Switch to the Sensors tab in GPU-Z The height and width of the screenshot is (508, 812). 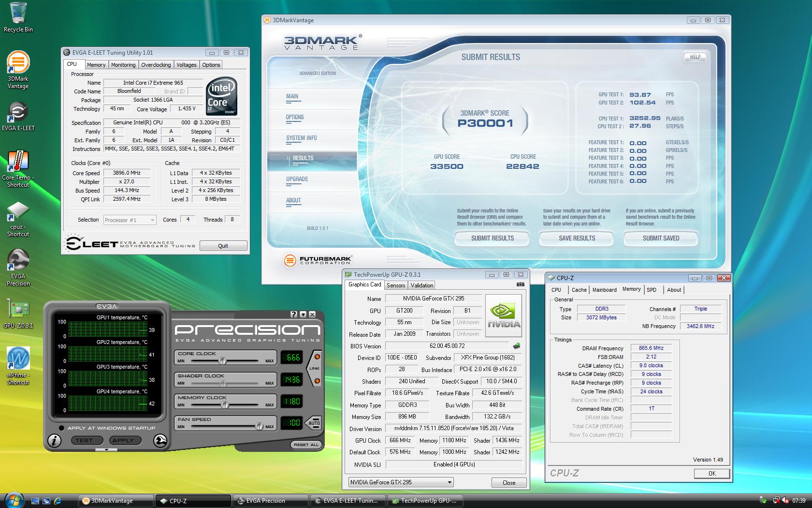pos(396,285)
